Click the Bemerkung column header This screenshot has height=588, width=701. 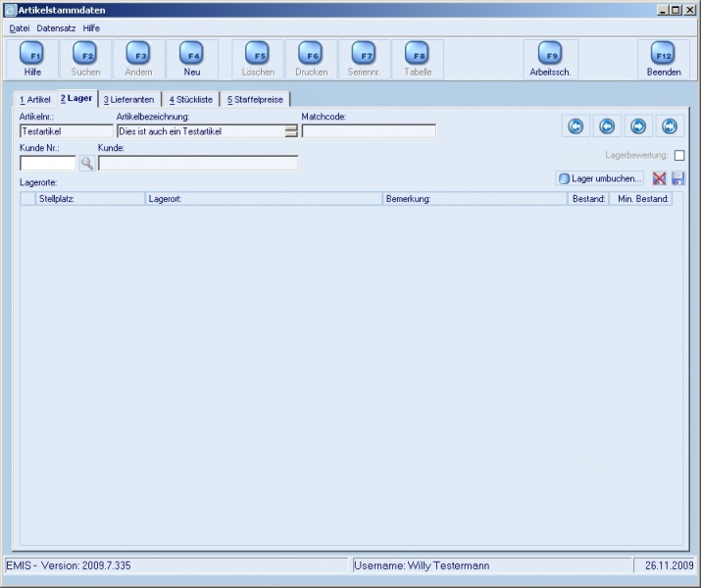click(475, 199)
